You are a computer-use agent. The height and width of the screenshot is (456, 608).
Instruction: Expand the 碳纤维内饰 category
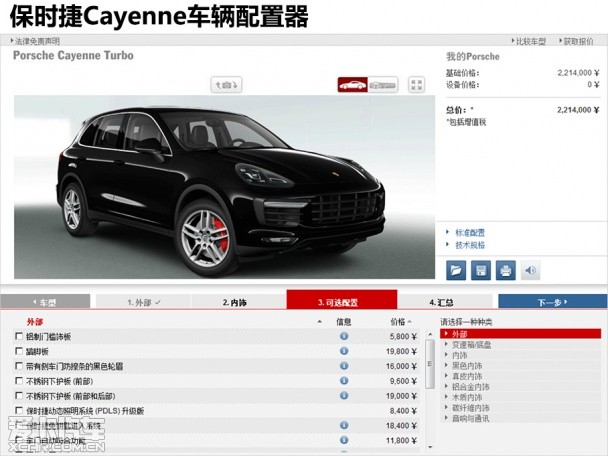520,408
